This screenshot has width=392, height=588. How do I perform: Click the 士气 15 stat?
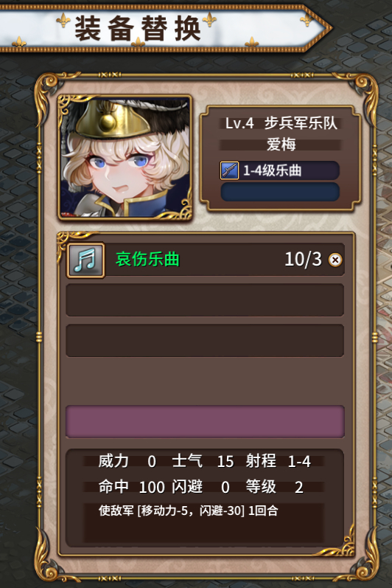tap(203, 461)
